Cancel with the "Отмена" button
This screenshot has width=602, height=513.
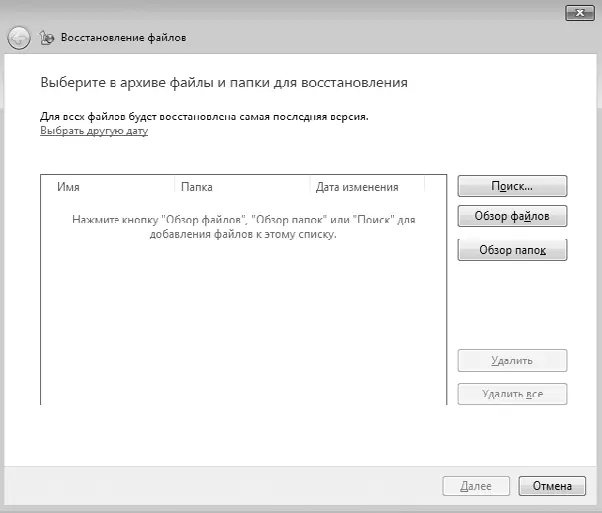(x=552, y=486)
